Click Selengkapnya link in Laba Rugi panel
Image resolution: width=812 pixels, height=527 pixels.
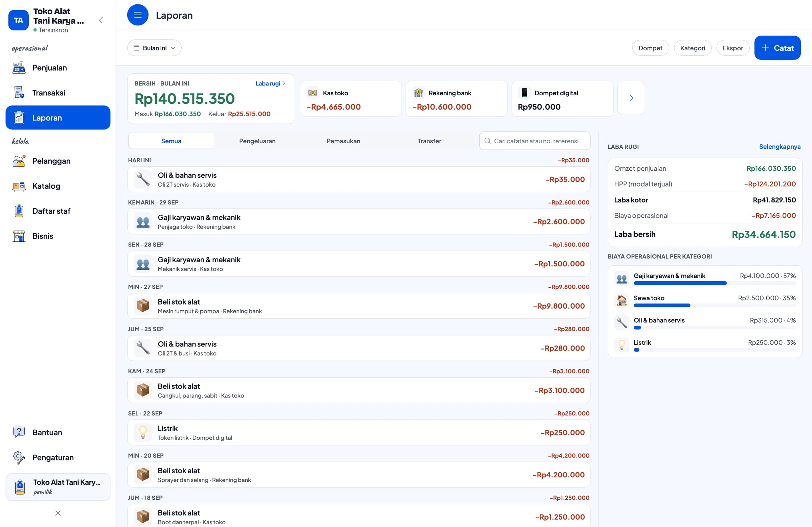[x=780, y=147]
